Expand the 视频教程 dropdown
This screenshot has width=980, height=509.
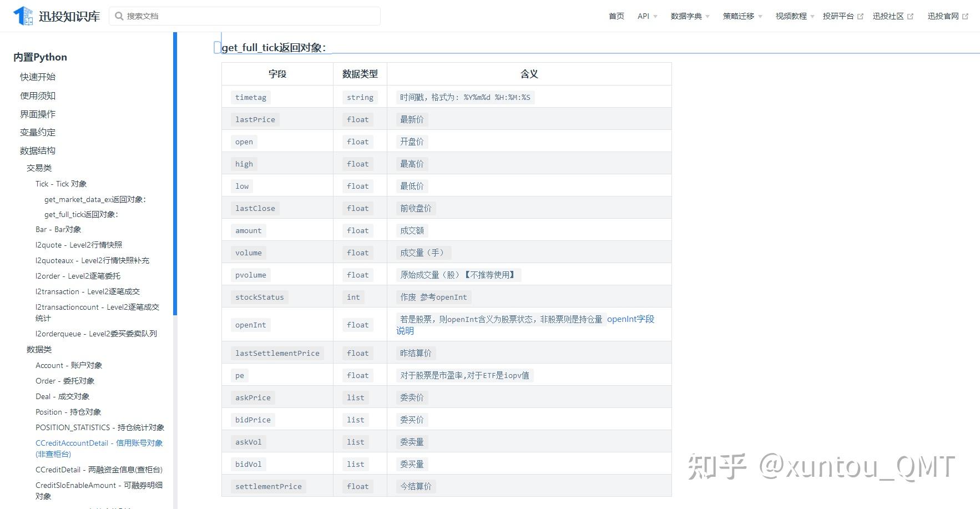pos(791,16)
